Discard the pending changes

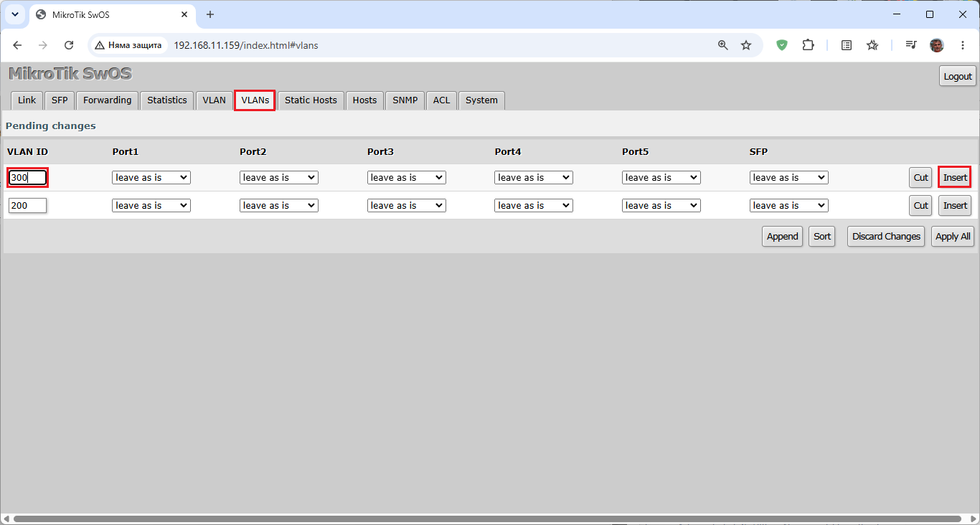pos(886,237)
